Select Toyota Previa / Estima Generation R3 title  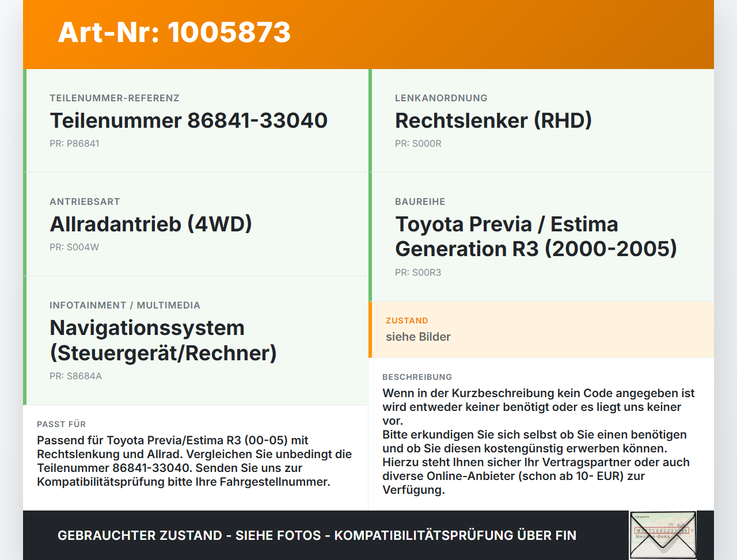point(536,237)
